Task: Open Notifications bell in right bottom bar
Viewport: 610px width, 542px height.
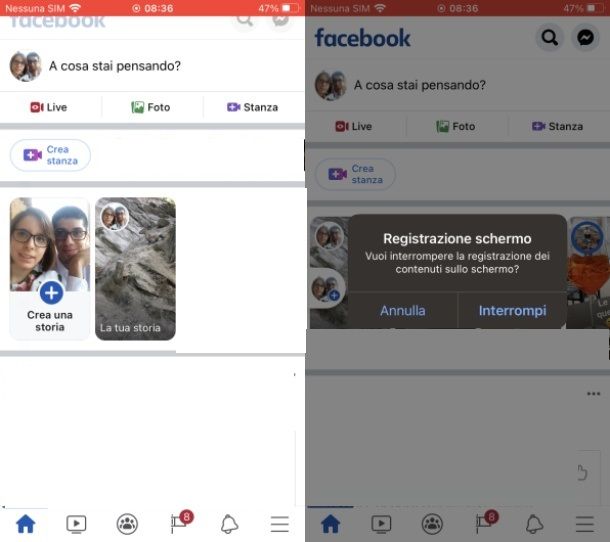Action: pyautogui.click(x=534, y=524)
